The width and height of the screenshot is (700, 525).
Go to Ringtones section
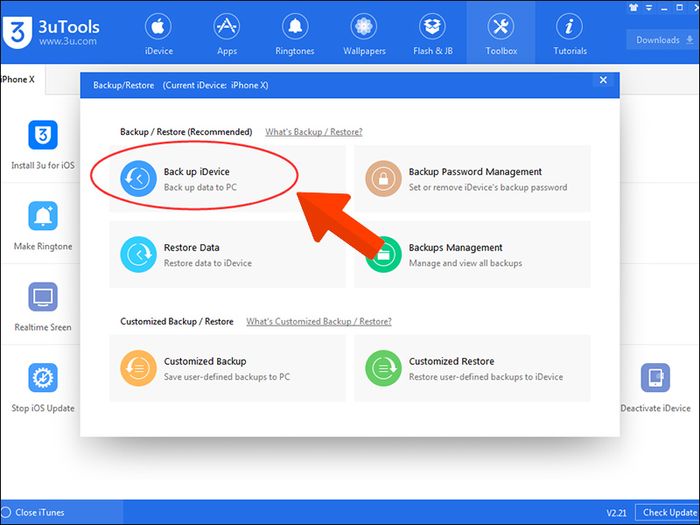click(x=295, y=34)
